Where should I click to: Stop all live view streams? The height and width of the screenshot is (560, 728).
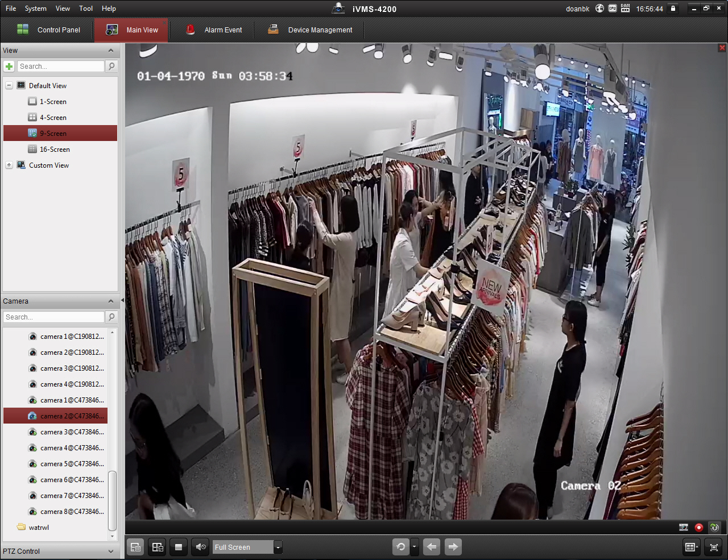pos(178,547)
